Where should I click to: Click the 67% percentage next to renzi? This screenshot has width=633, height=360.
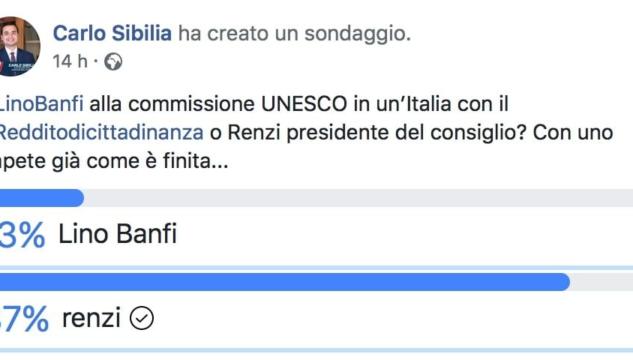[24, 319]
